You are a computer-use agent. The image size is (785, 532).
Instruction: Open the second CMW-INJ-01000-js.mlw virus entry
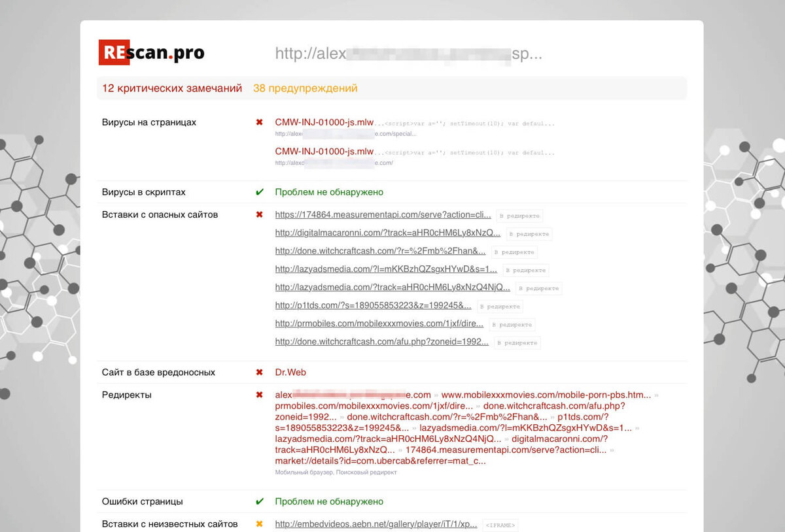[324, 152]
